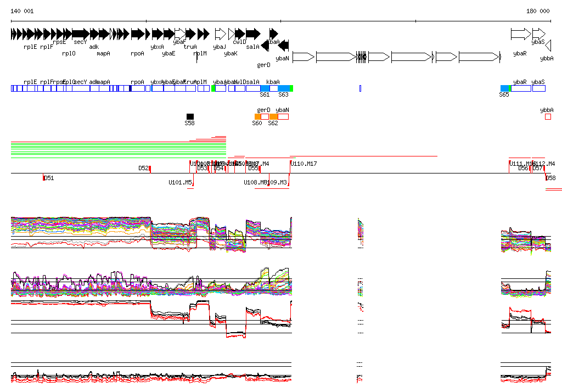Click the D54 marker label
This screenshot has width=562, height=392.
click(218, 168)
